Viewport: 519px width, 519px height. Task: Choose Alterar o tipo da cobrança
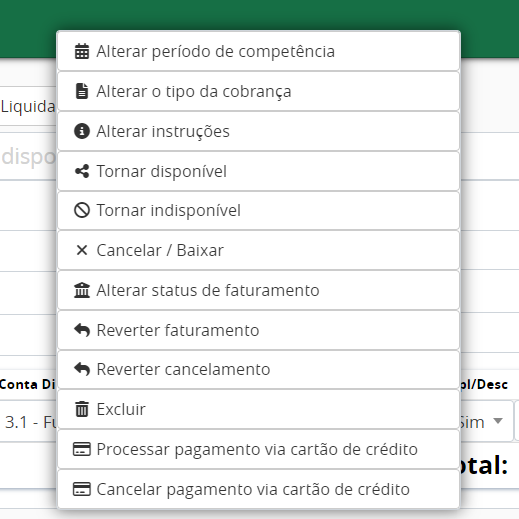259,91
